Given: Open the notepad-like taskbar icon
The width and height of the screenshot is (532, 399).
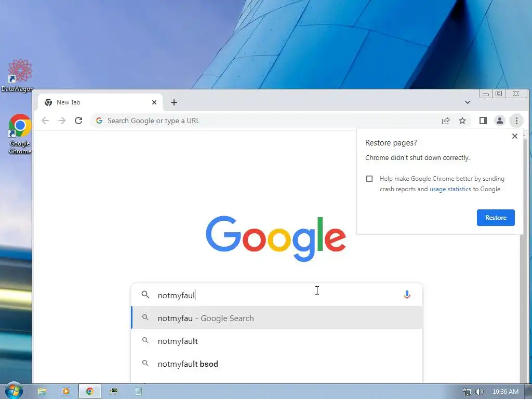Looking at the screenshot, I should pos(138,391).
